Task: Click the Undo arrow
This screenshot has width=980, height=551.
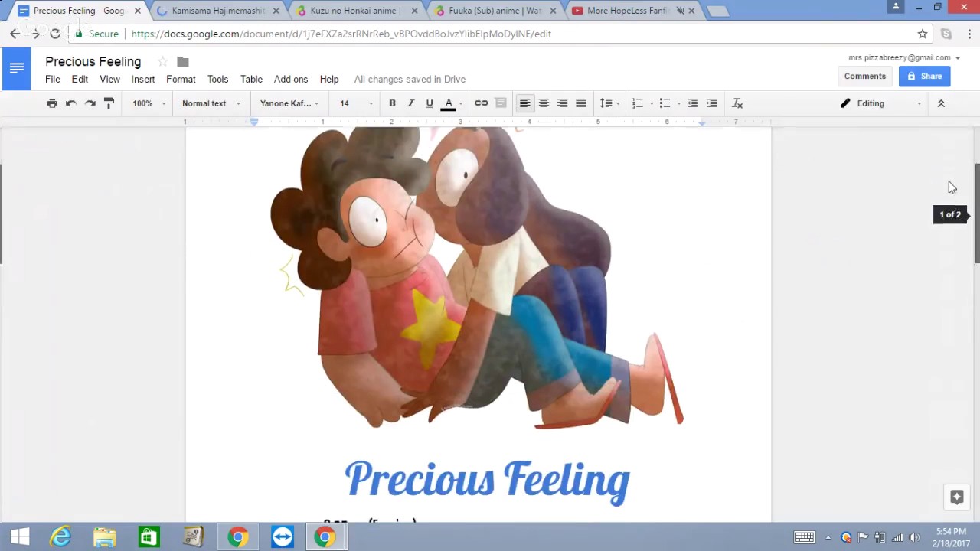Action: tap(71, 103)
